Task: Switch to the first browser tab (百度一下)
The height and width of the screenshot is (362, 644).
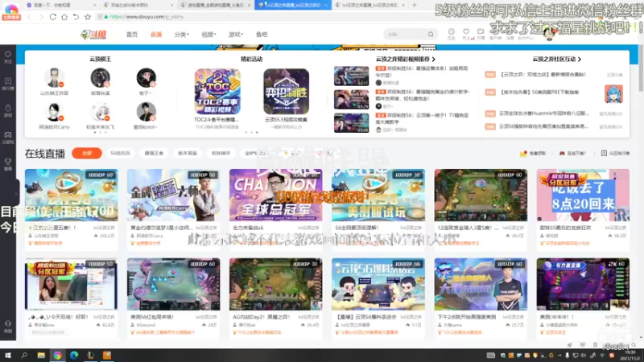Action: [x=60, y=5]
